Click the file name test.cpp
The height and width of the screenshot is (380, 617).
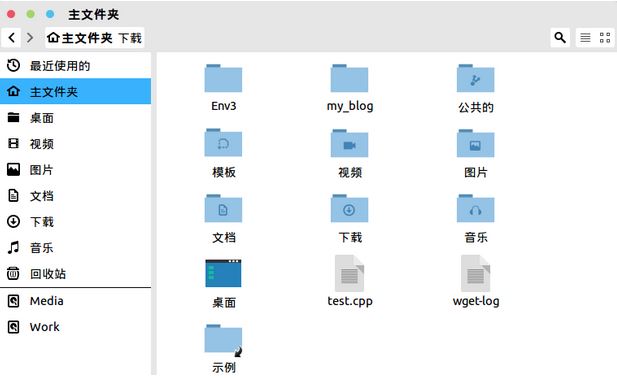pos(350,301)
